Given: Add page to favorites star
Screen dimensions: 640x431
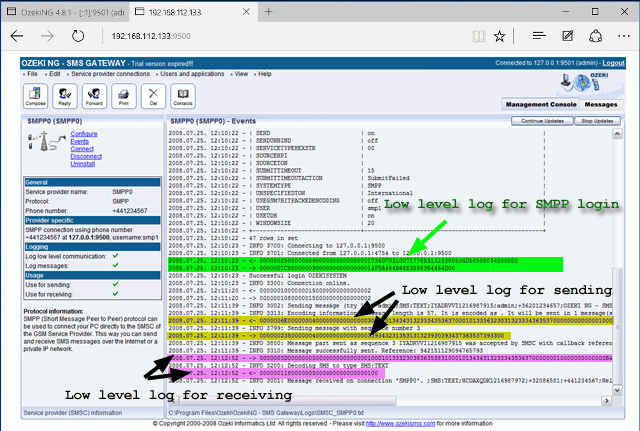Looking at the screenshot, I should [x=499, y=36].
